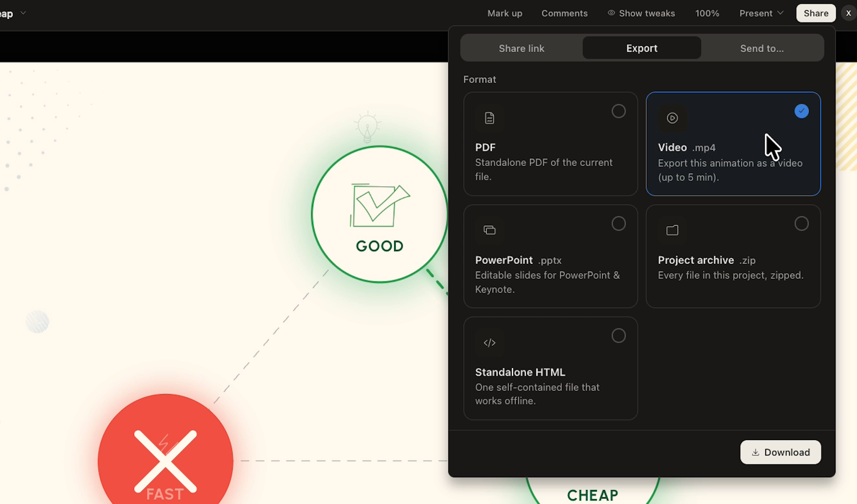Click the 'Format' section label

coord(479,79)
